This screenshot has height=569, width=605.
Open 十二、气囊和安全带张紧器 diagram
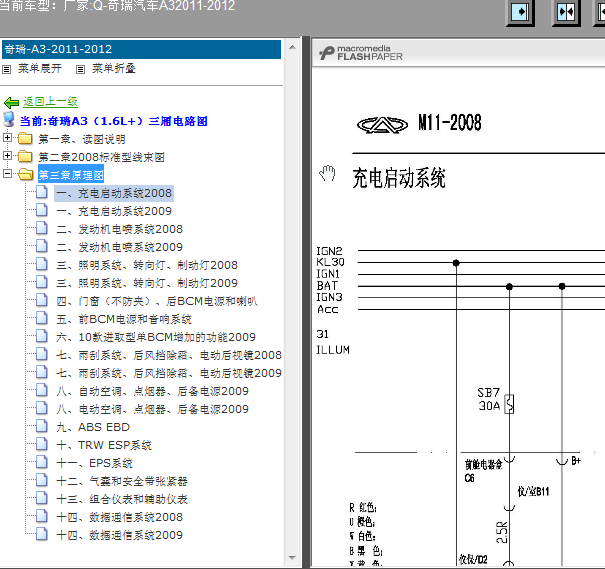(122, 481)
